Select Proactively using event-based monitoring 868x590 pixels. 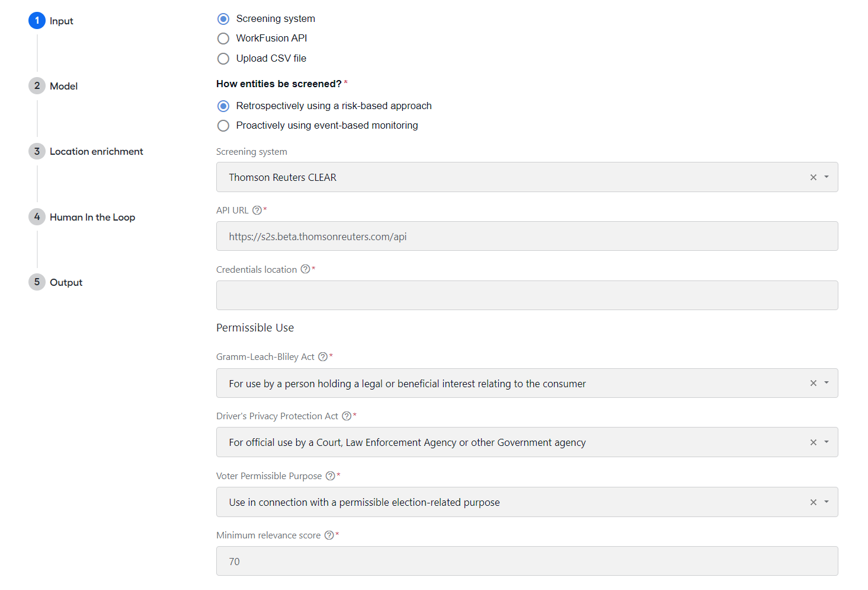[x=223, y=126]
